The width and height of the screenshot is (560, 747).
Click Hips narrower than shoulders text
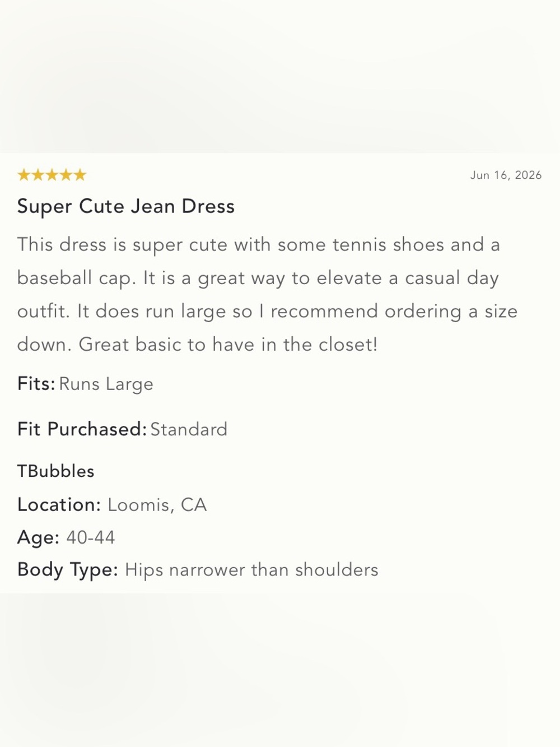(x=251, y=570)
